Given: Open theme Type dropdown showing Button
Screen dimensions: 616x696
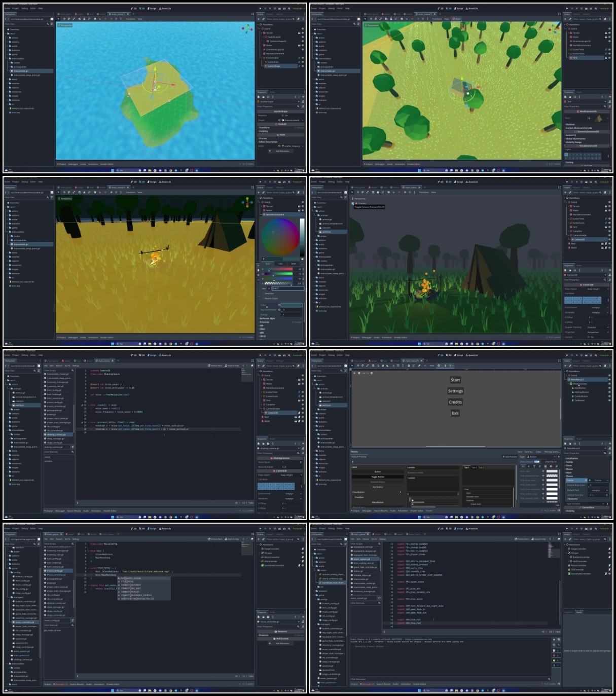Looking at the screenshot, I should tap(541, 456).
